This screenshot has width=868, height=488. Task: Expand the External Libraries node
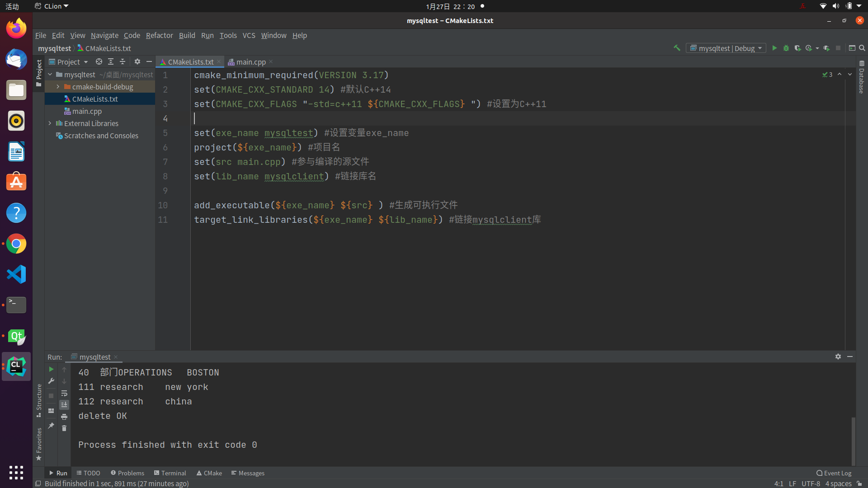point(50,123)
